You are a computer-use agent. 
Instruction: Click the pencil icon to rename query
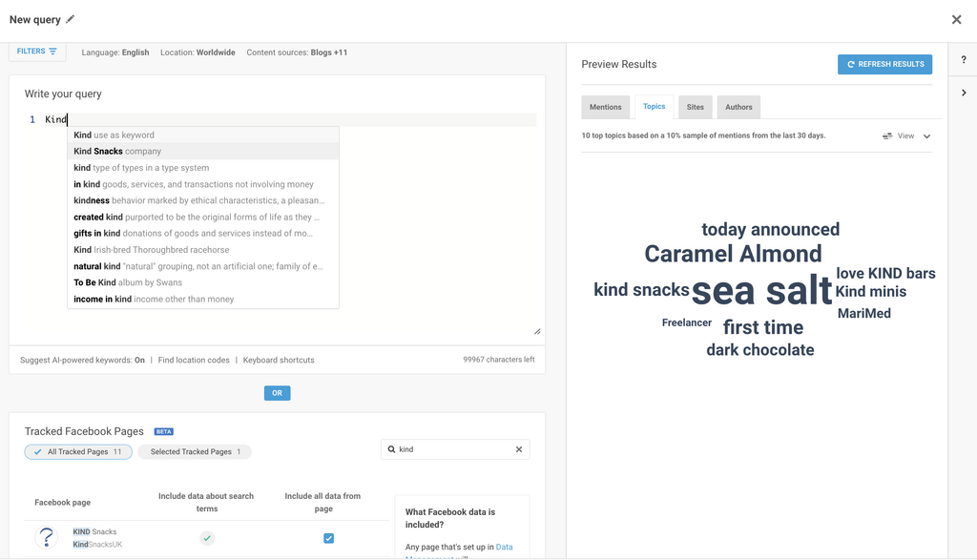[71, 19]
